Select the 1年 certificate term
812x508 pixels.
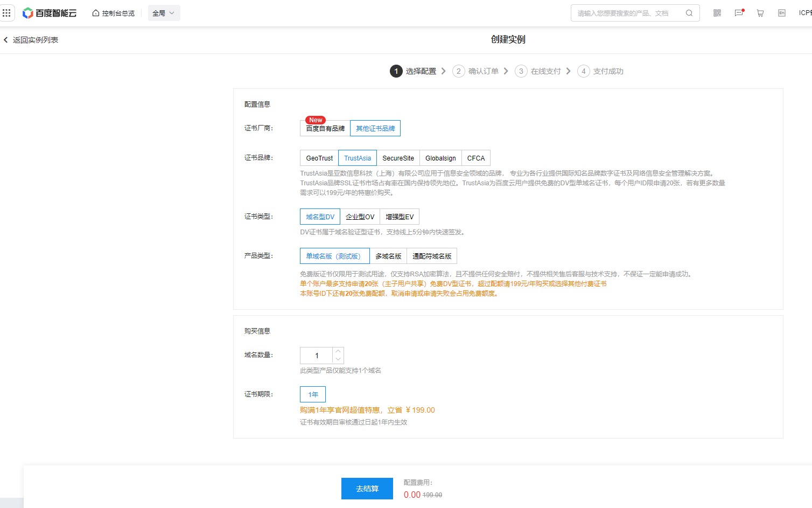[x=313, y=394]
